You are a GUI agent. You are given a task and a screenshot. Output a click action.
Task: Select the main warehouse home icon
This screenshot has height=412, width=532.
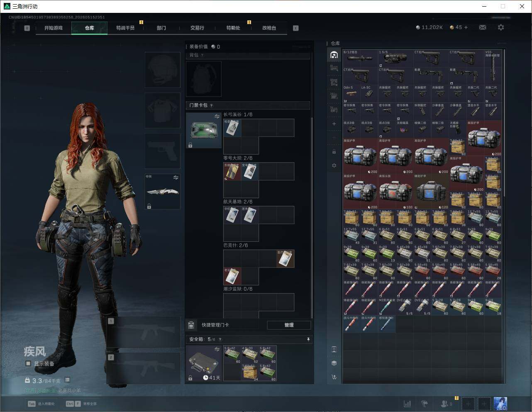[x=334, y=55]
